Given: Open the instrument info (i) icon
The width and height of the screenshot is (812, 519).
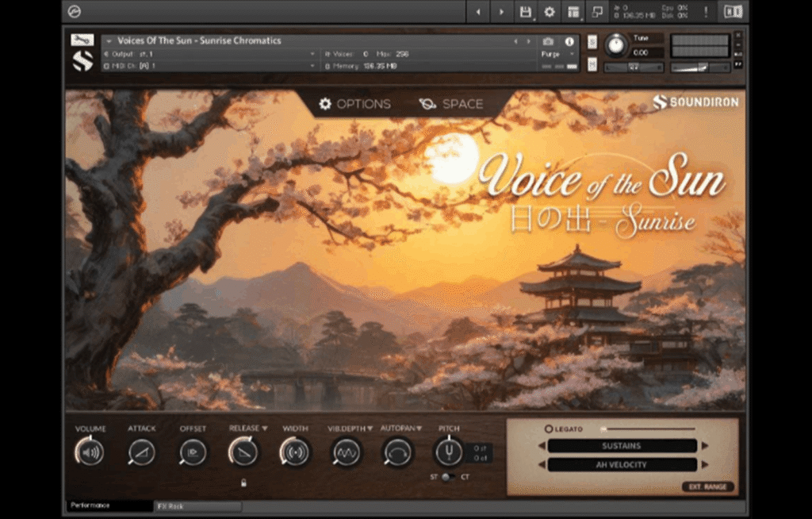Looking at the screenshot, I should point(569,41).
